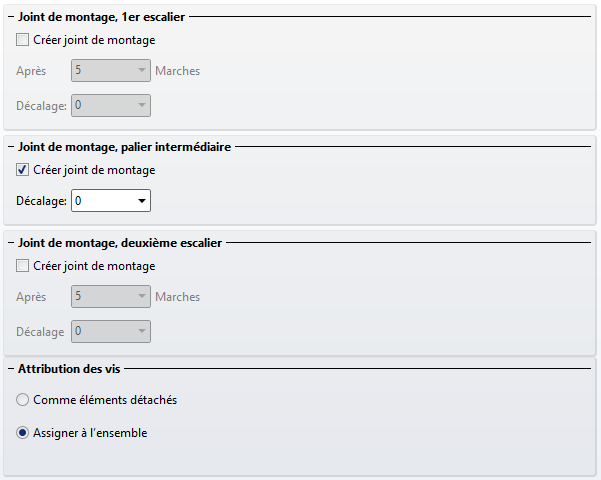Viewport: 601px width, 480px height.
Task: Enable Créer joint de montage for deuxième escalier
Action: [24, 266]
